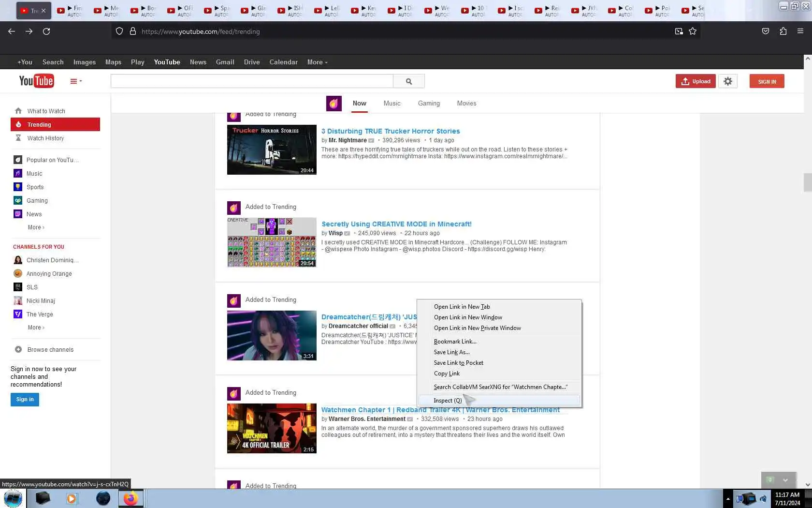Click the Trending sidebar item

tap(55, 125)
